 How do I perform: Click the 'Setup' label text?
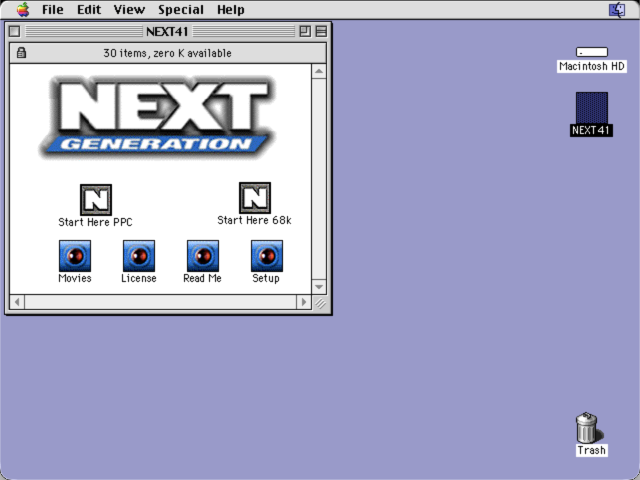[x=266, y=278]
